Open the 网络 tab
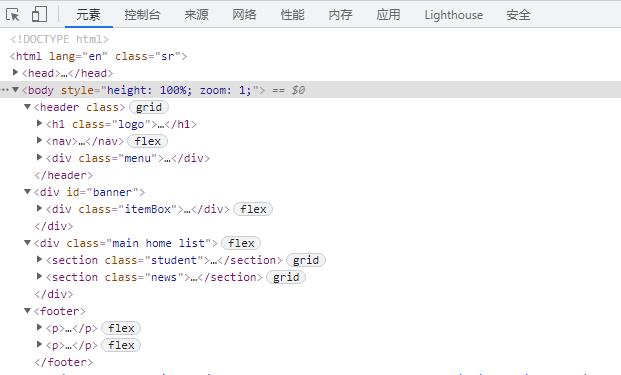 pos(244,15)
